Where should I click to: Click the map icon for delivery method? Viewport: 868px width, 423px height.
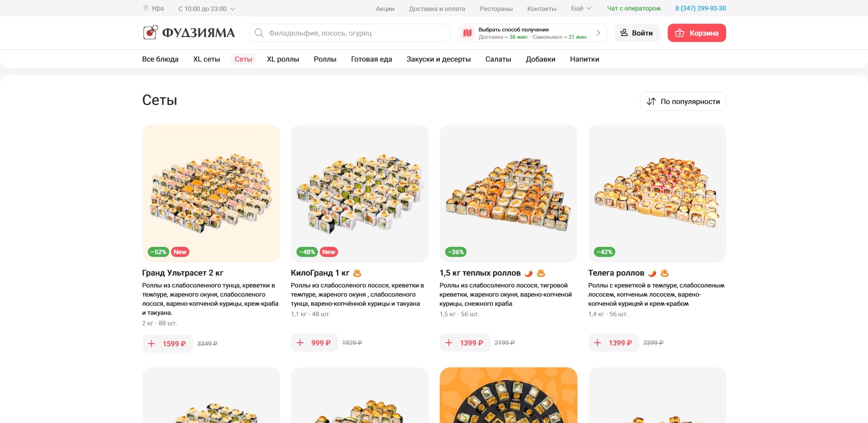[468, 33]
